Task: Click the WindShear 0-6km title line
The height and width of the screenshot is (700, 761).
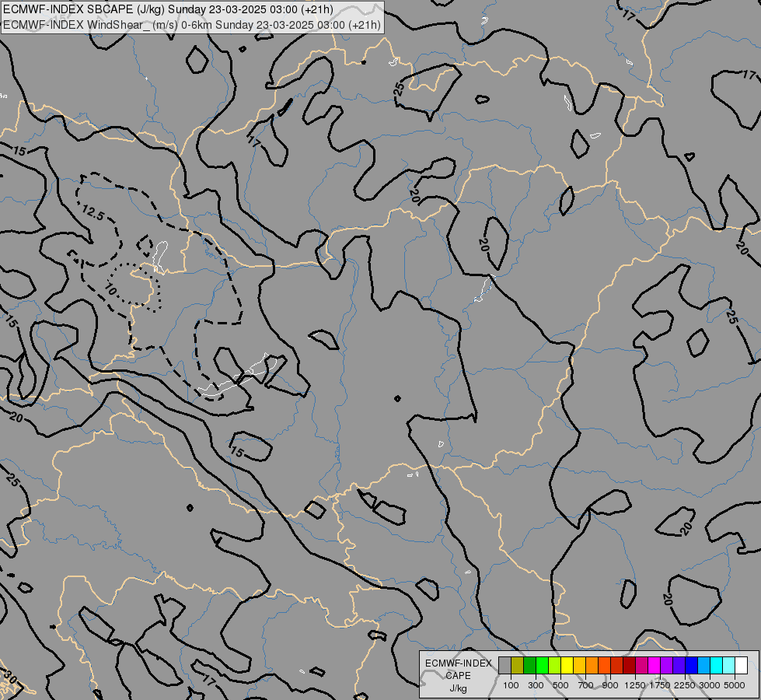Action: 192,25
